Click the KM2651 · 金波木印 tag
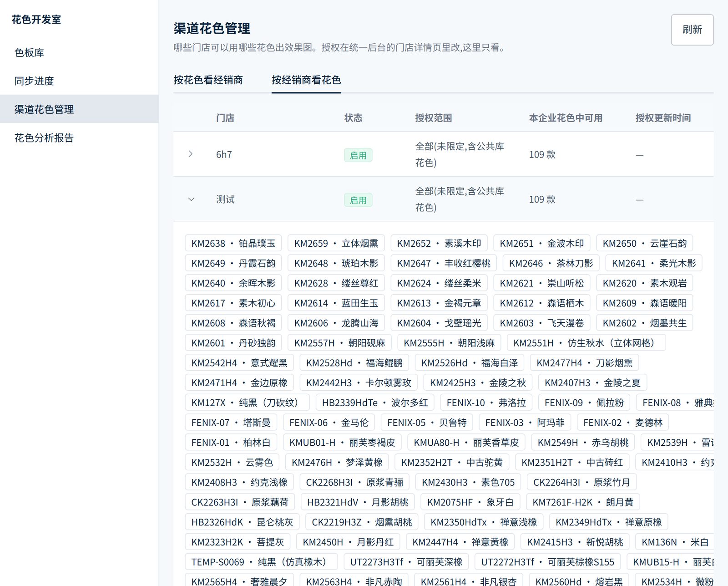This screenshot has height=586, width=728. click(x=542, y=243)
